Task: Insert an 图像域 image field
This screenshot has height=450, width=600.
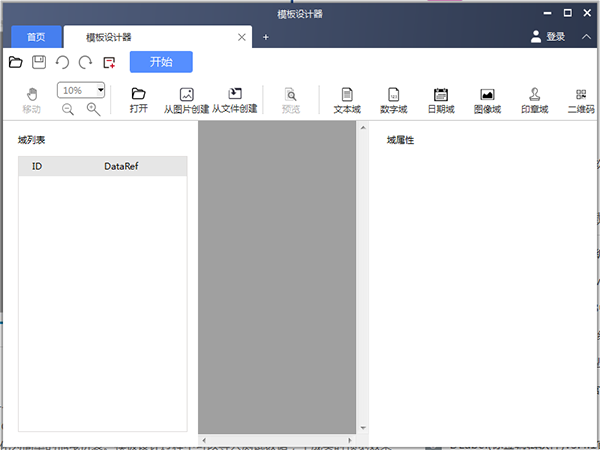Action: pos(488,101)
